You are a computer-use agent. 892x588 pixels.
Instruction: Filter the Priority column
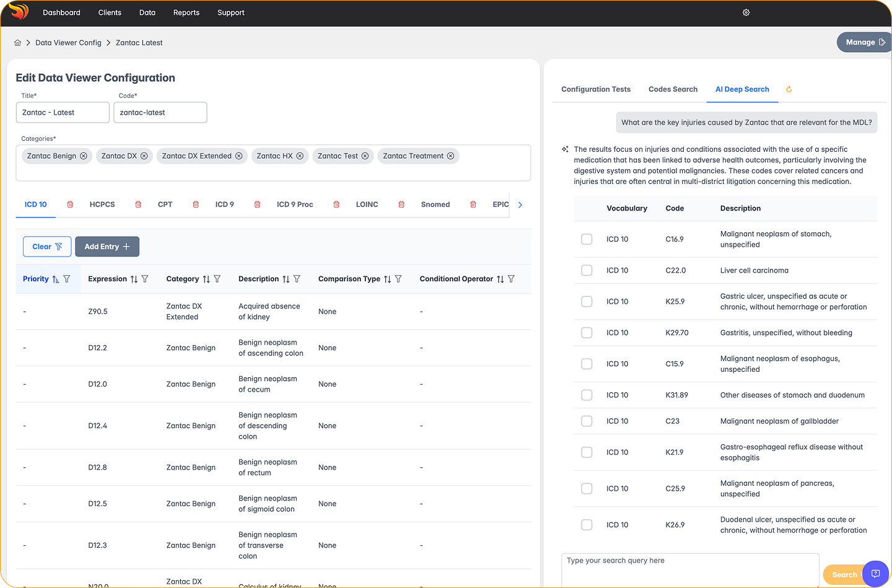click(x=67, y=279)
